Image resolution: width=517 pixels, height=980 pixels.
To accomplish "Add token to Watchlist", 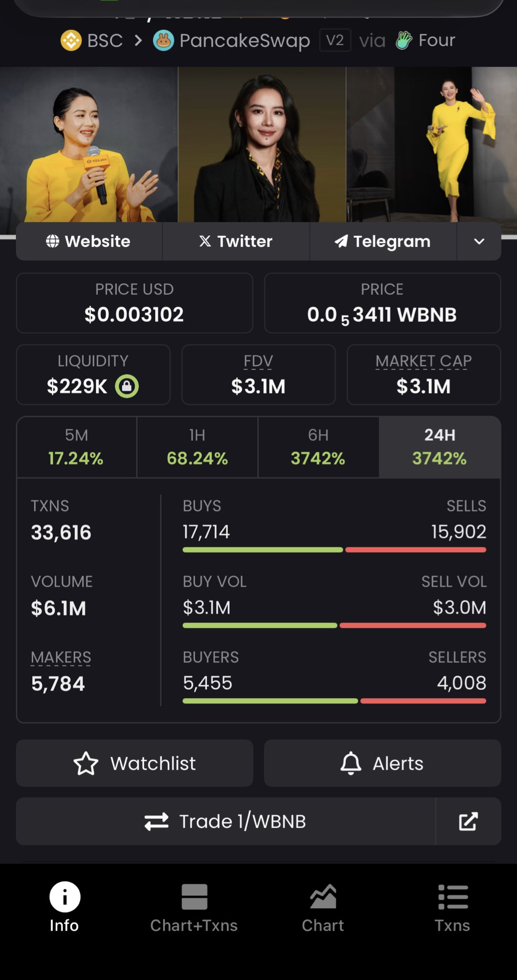I will (134, 763).
